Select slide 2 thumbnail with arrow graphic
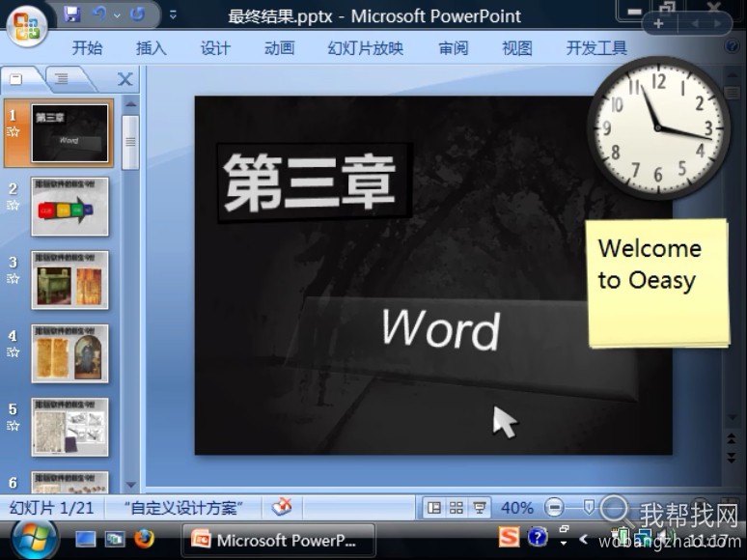This screenshot has height=560, width=747. tap(69, 207)
